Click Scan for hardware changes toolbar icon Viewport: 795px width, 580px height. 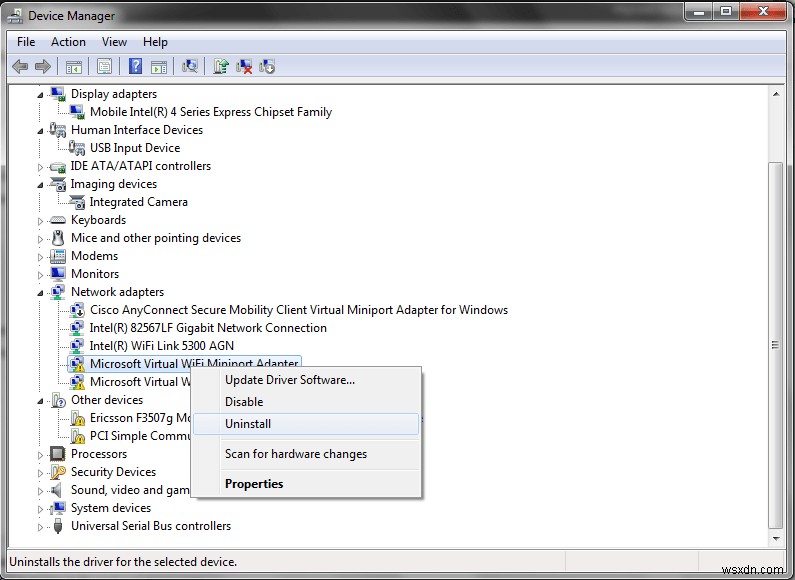click(x=190, y=66)
